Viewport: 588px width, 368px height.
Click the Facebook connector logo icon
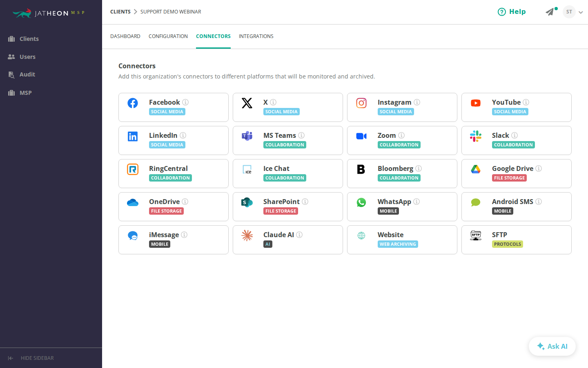[133, 103]
